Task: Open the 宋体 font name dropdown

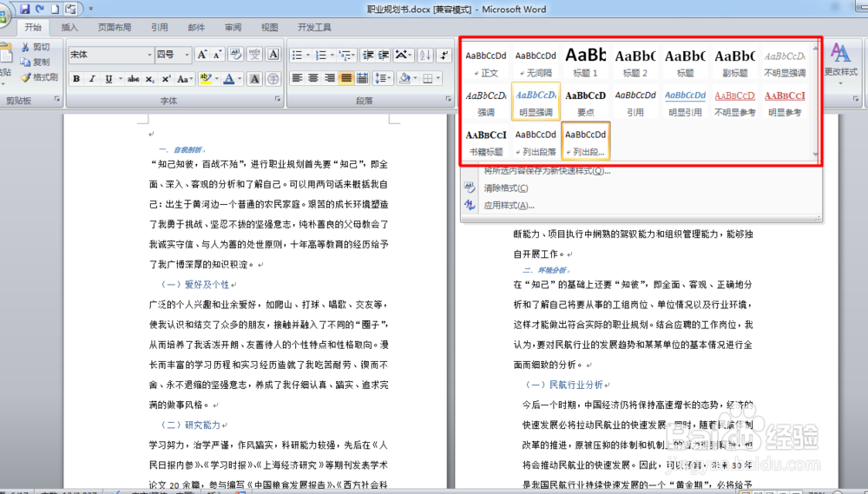Action: click(x=149, y=55)
